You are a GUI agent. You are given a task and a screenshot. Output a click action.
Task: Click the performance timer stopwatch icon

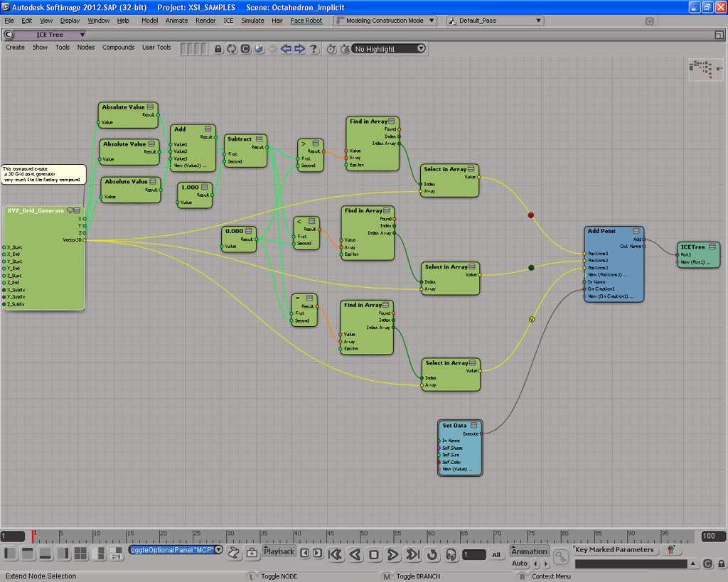pyautogui.click(x=331, y=49)
